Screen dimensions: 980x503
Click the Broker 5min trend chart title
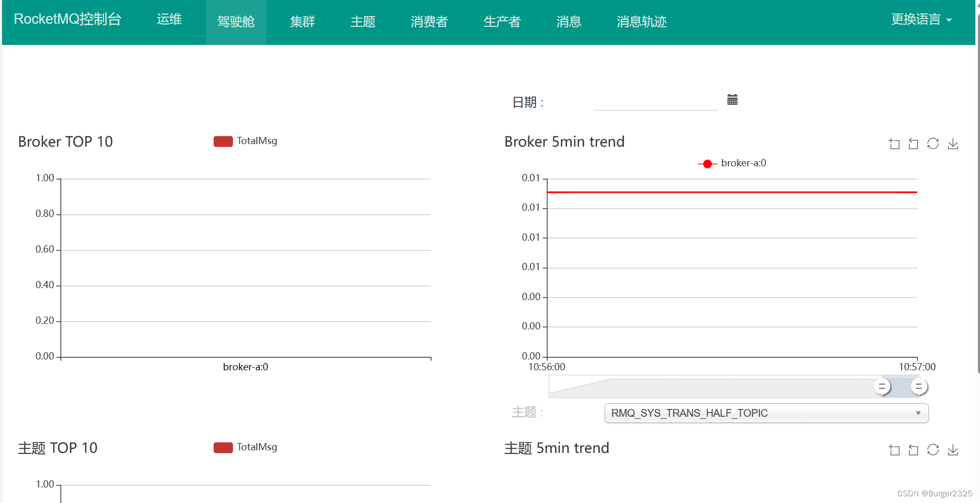[564, 142]
